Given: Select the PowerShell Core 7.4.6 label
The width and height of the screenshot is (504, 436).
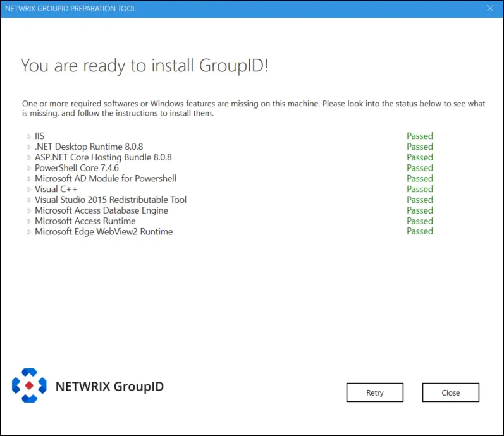Looking at the screenshot, I should 77,167.
